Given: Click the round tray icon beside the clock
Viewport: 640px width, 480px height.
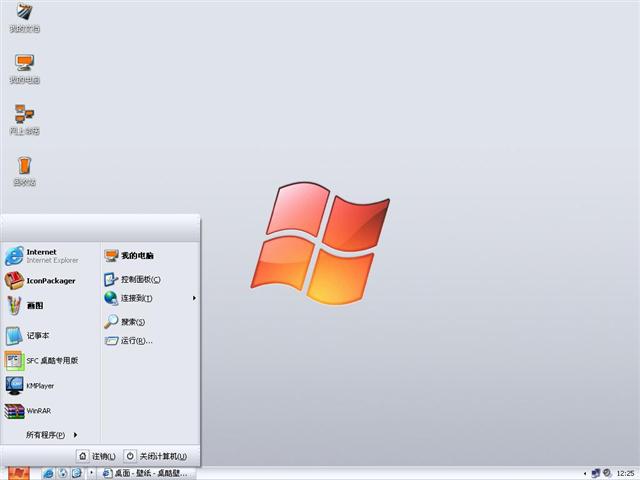Looking at the screenshot, I should (x=607, y=473).
